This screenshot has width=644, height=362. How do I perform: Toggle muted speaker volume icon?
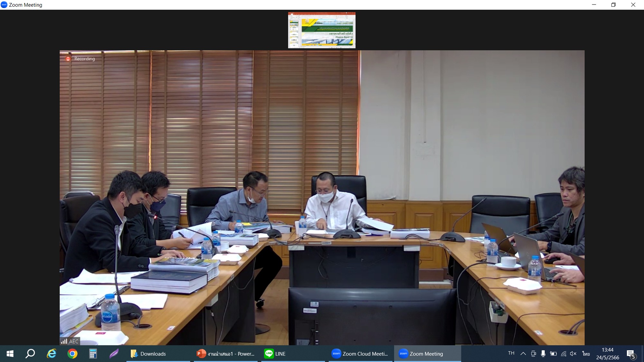573,354
